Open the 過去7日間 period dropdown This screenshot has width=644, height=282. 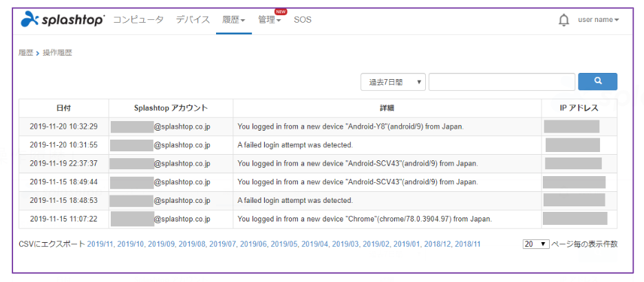coord(393,82)
